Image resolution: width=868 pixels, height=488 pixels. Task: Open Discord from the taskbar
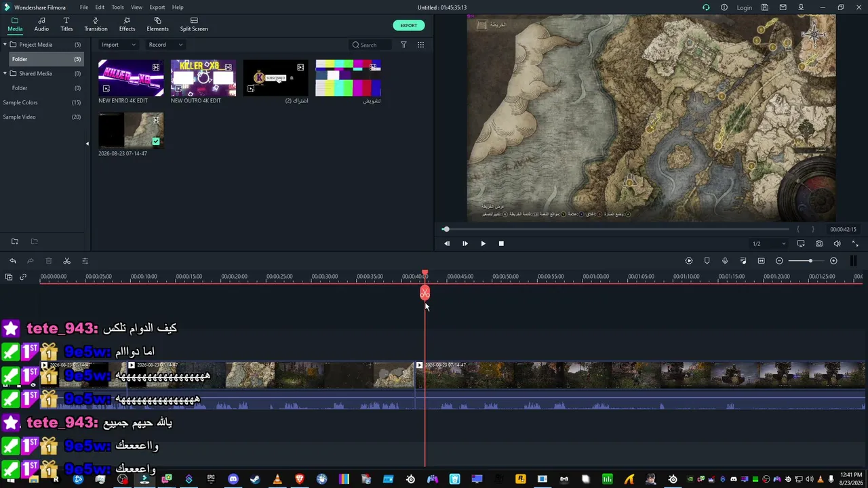(233, 479)
